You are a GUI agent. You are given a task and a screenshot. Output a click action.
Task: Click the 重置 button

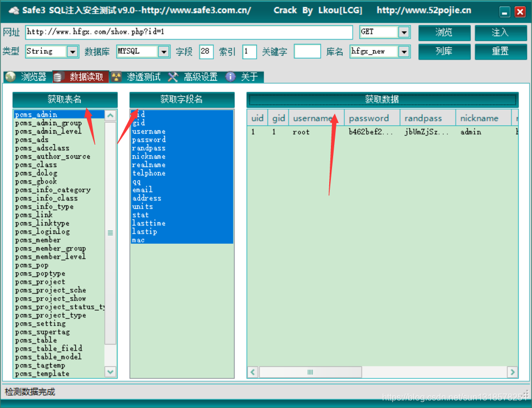tap(500, 52)
